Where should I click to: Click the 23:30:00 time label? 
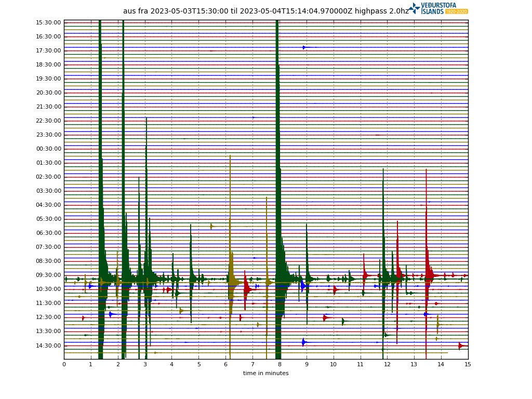click(x=48, y=135)
